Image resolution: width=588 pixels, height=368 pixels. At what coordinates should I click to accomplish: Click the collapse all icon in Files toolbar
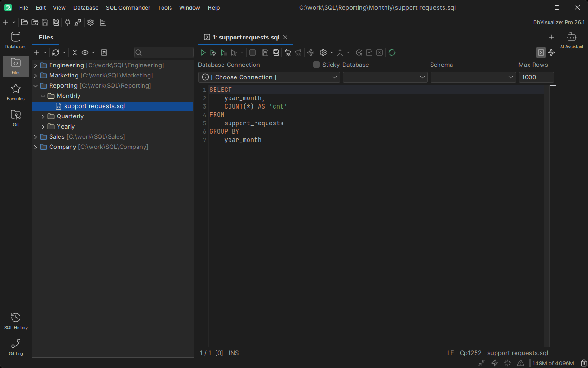click(x=75, y=52)
